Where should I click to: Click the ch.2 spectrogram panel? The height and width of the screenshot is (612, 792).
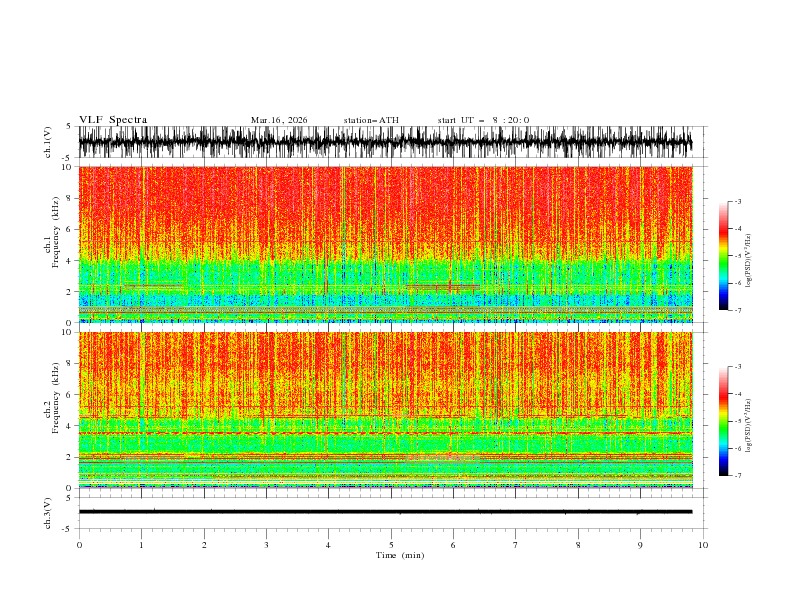point(385,410)
